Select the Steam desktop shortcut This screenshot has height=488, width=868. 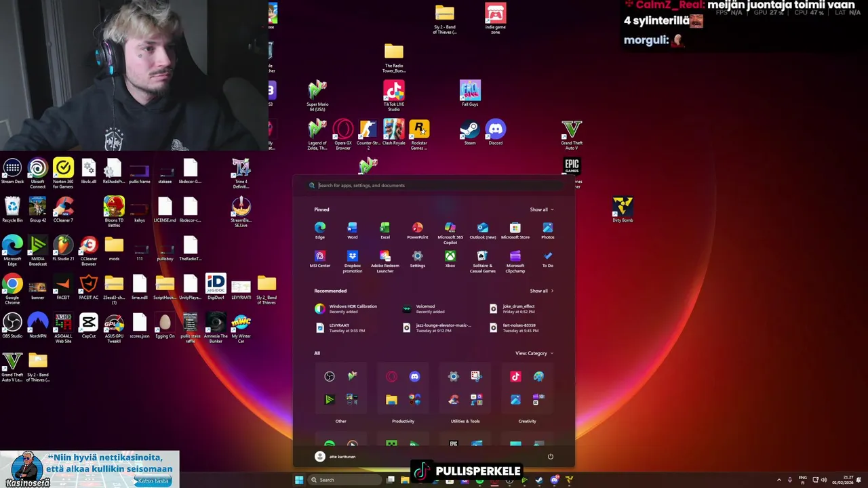coord(470,132)
